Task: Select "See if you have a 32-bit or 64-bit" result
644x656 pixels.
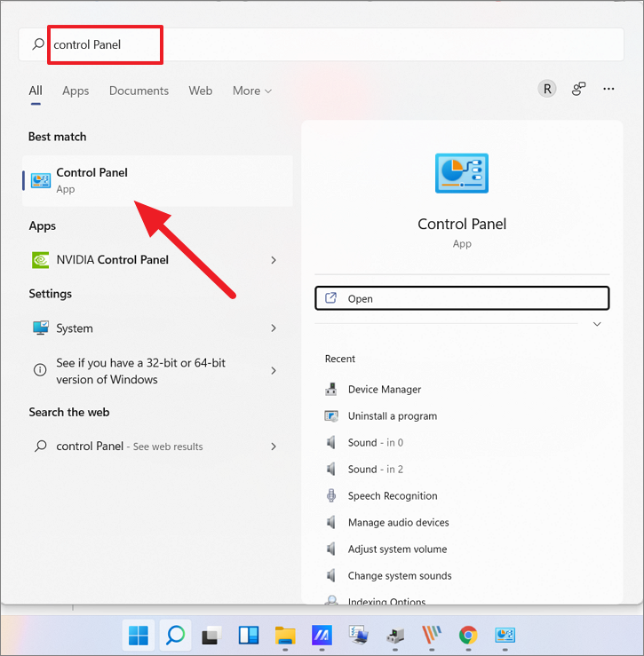Action: (157, 371)
